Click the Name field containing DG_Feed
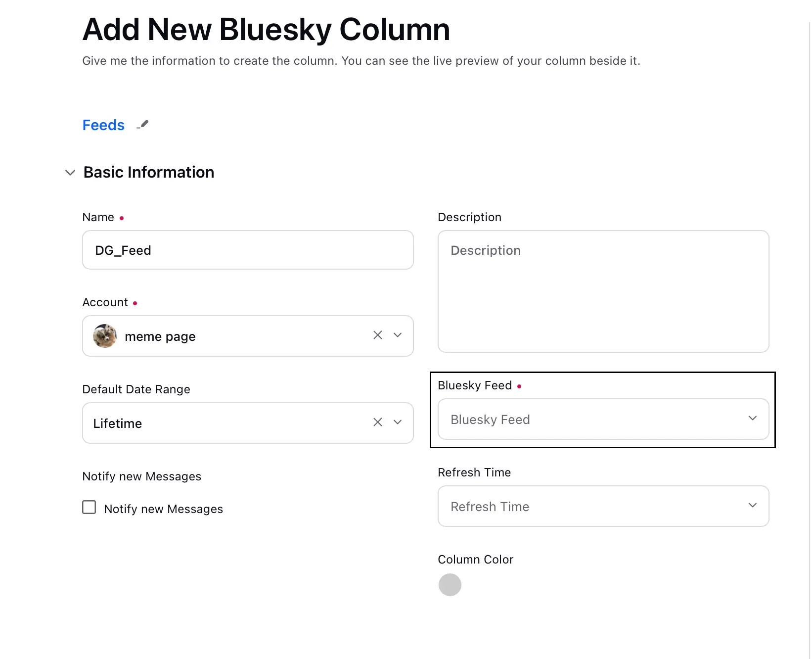Viewport: 812px width, 659px height. coord(247,250)
